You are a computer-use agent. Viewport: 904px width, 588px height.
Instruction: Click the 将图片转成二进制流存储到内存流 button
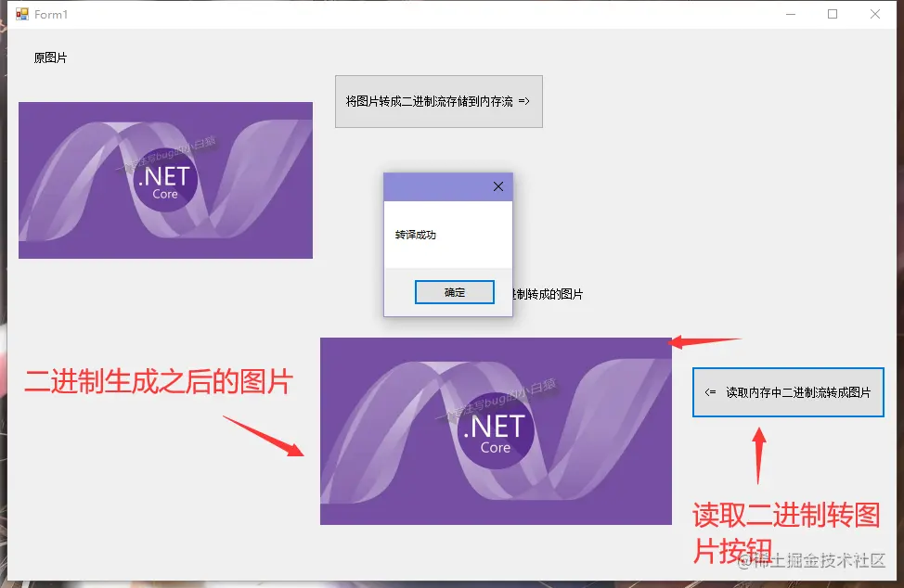click(x=439, y=101)
